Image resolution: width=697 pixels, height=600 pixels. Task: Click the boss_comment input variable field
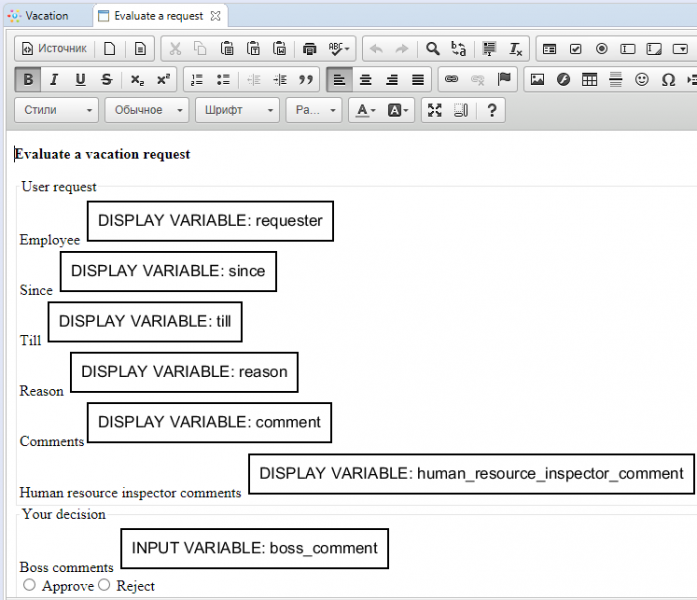(254, 548)
